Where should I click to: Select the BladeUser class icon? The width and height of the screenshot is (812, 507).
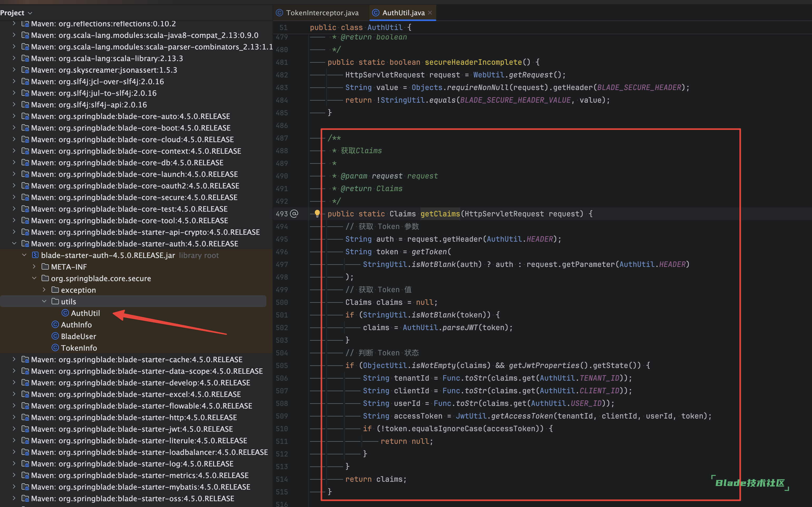(x=55, y=336)
